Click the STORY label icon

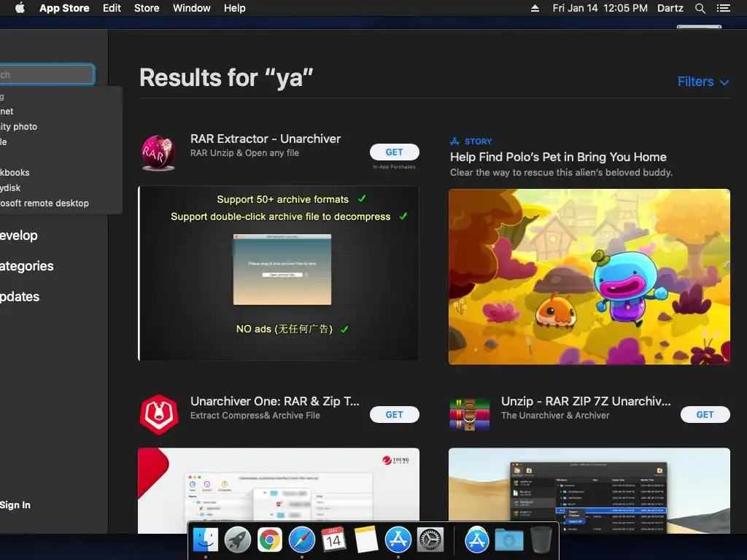455,141
